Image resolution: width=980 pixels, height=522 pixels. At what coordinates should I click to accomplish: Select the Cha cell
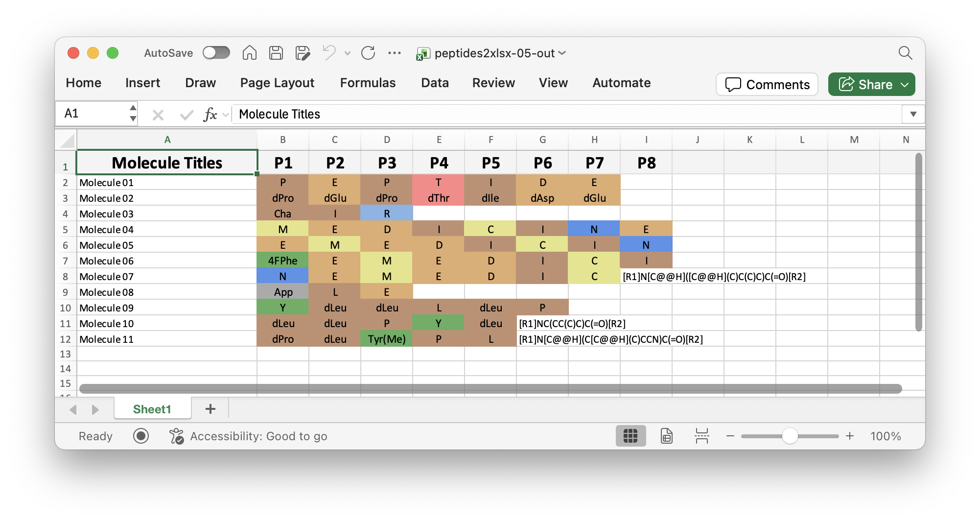tap(283, 214)
